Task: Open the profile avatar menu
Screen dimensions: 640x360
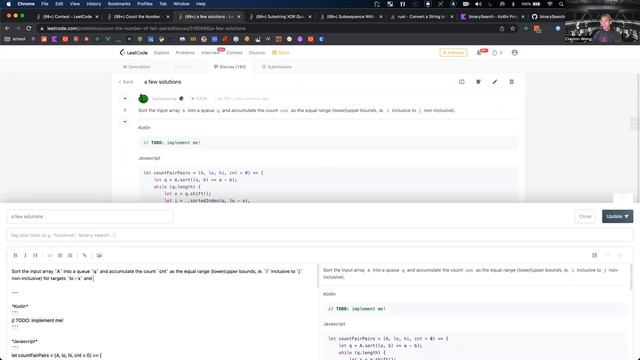Action: tap(515, 53)
